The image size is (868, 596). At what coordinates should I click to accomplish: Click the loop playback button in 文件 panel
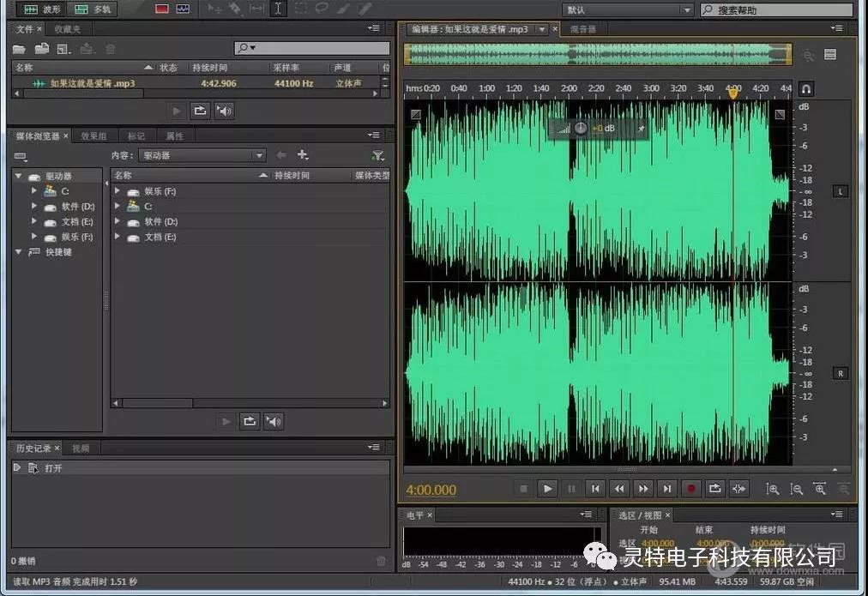(x=200, y=111)
